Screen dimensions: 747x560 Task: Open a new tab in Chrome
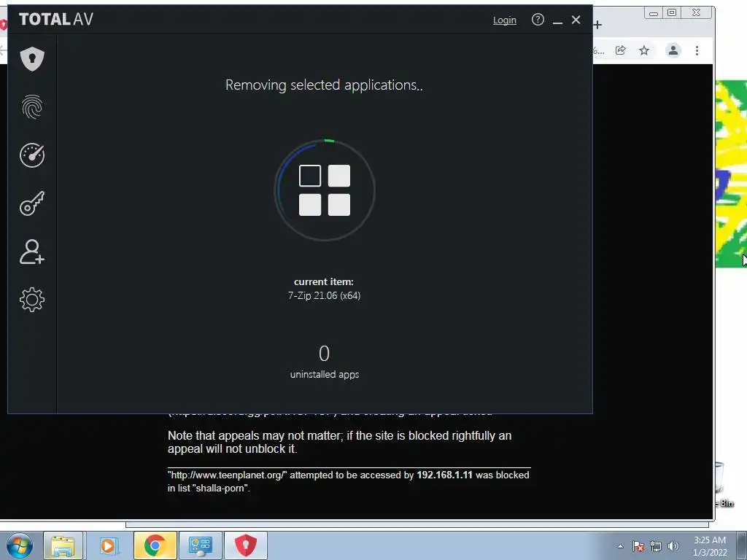(598, 25)
